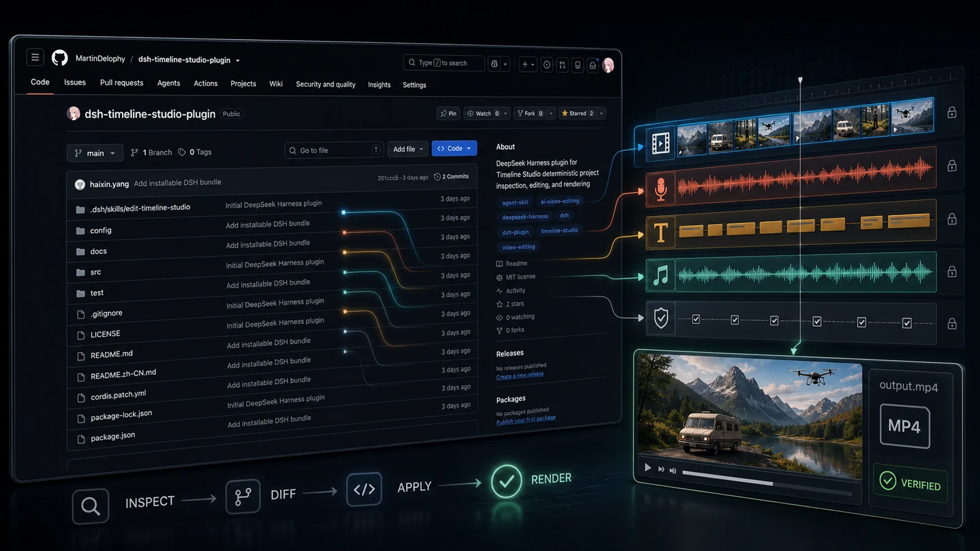
Task: Toggle the video track lock
Action: tap(952, 113)
